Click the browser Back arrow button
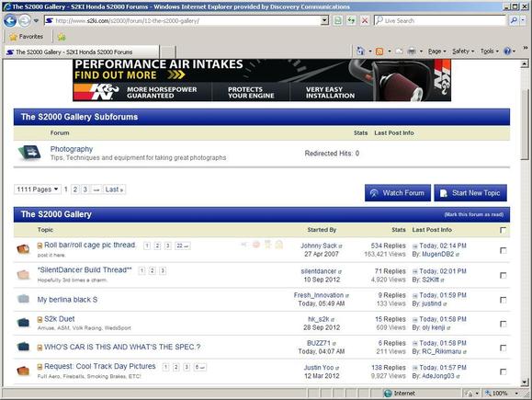532x400 pixels. tap(10, 21)
